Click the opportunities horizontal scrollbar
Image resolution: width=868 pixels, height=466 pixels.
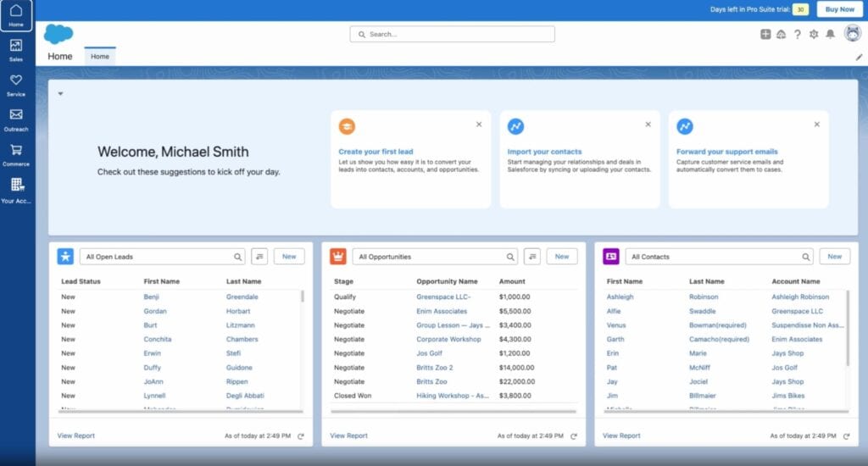click(x=453, y=411)
